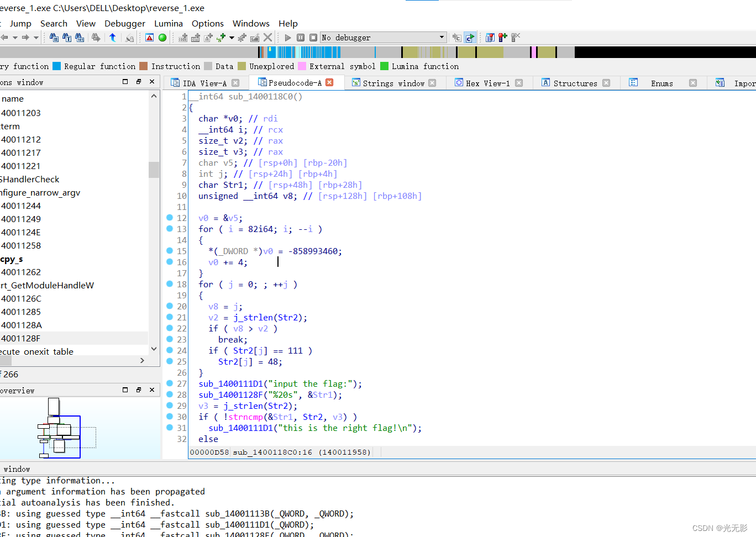Run a script using the blue C play icon

[470, 37]
